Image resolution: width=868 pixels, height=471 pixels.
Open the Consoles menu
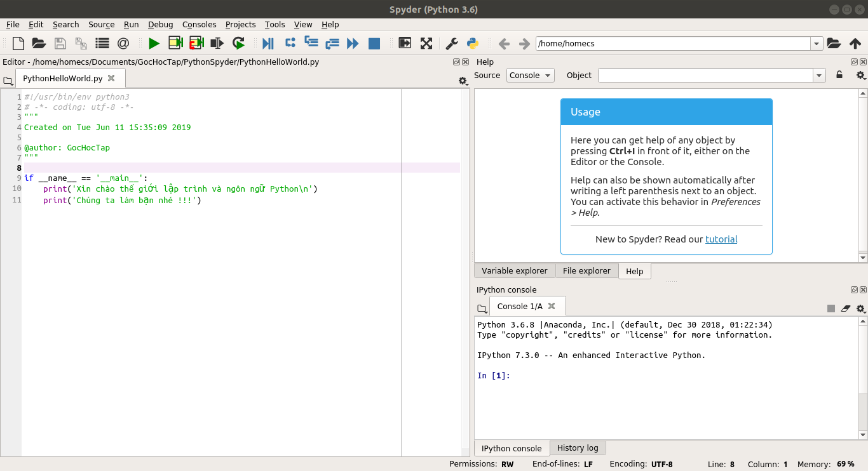200,24
